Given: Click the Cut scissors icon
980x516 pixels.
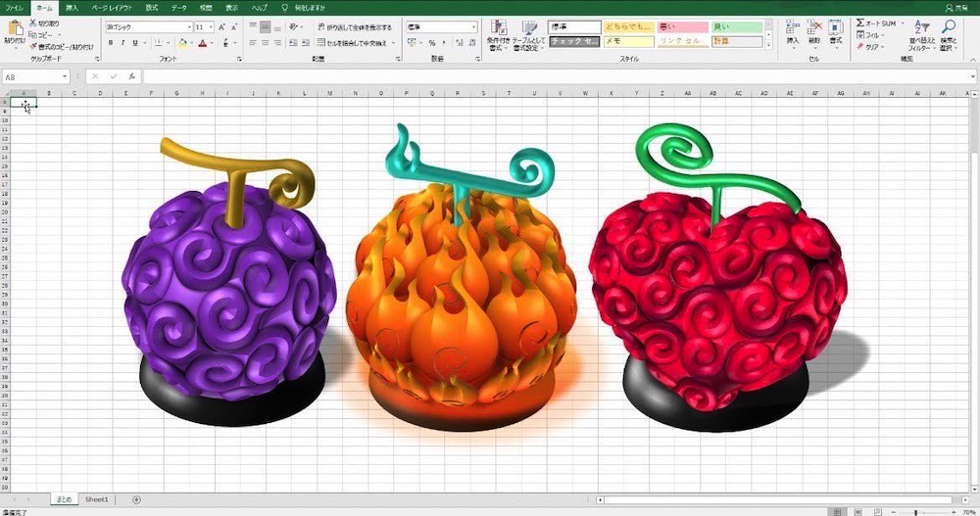Looking at the screenshot, I should pyautogui.click(x=34, y=23).
